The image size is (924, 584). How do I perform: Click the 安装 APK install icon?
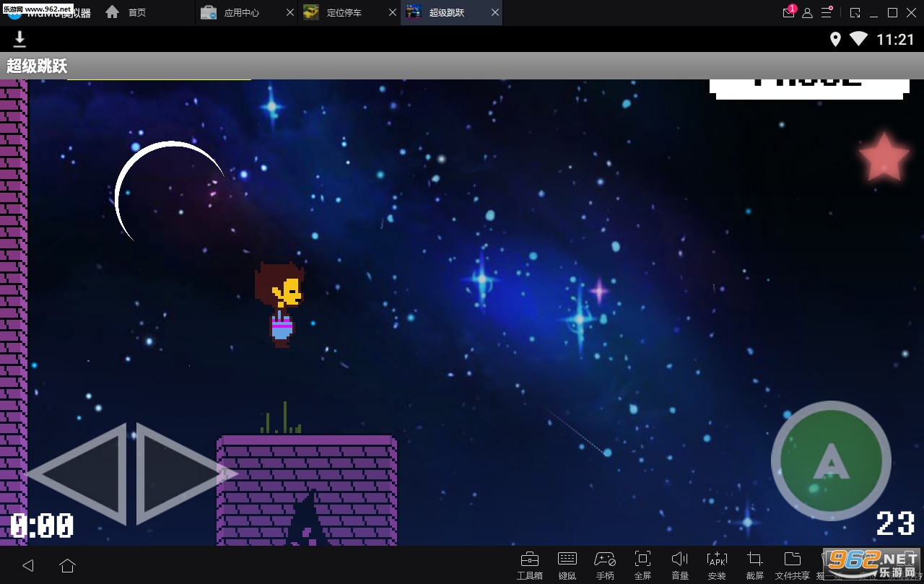pos(717,565)
